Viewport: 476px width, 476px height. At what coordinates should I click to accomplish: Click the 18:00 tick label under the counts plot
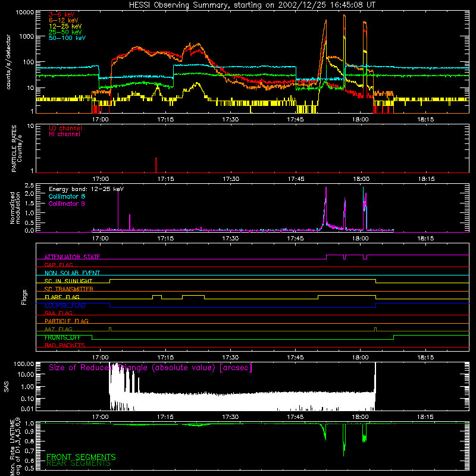tap(361, 120)
